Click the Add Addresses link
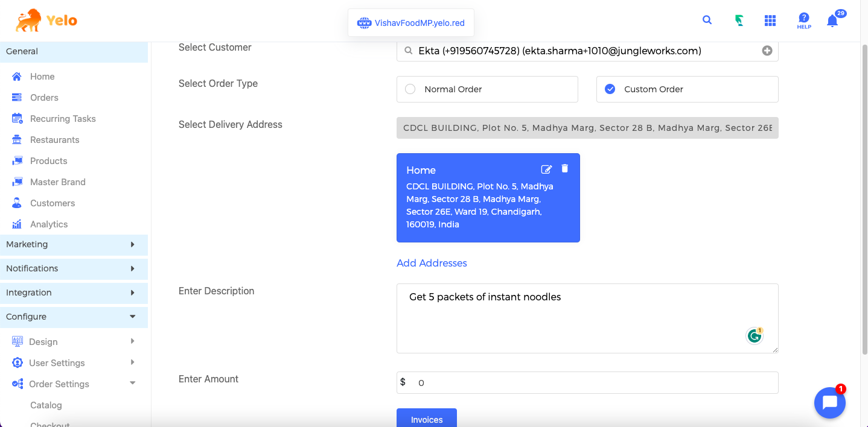 (x=432, y=263)
